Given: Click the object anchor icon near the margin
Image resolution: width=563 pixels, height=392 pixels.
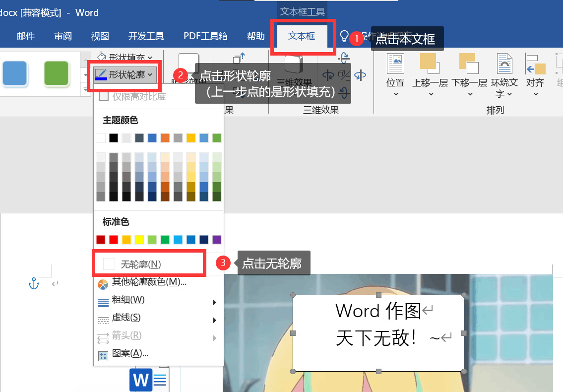Looking at the screenshot, I should pos(33,284).
